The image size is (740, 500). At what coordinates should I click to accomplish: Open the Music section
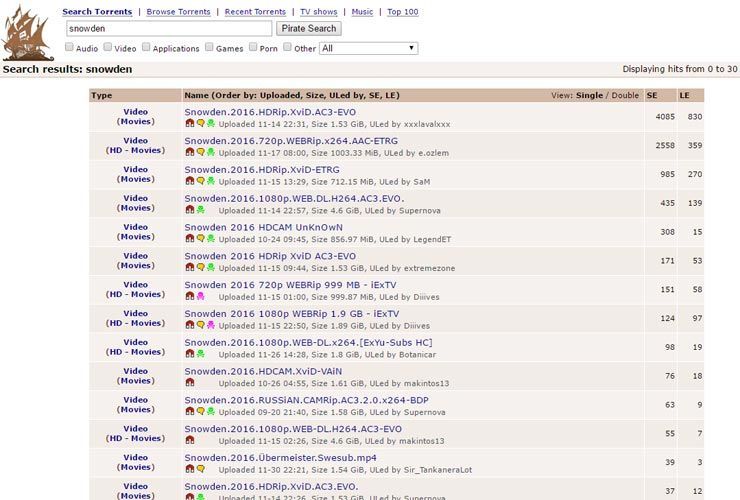(x=362, y=12)
